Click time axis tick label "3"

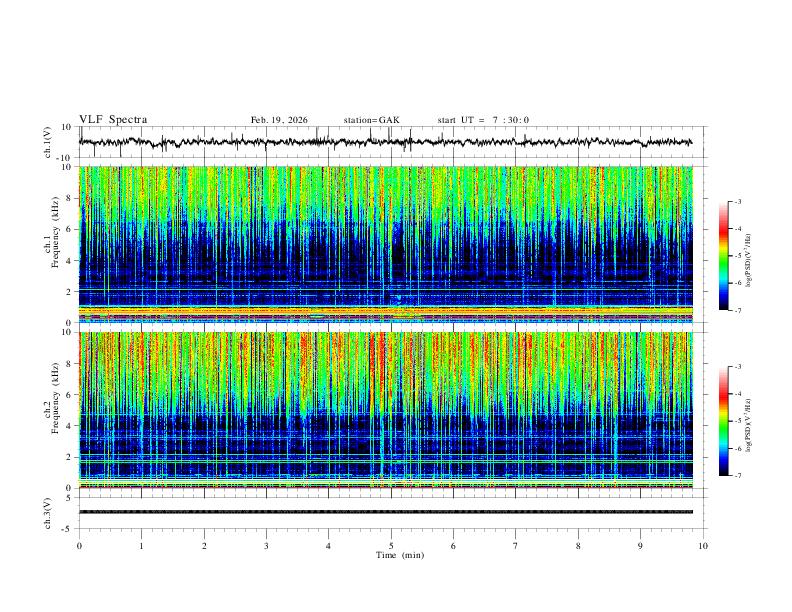(x=266, y=546)
